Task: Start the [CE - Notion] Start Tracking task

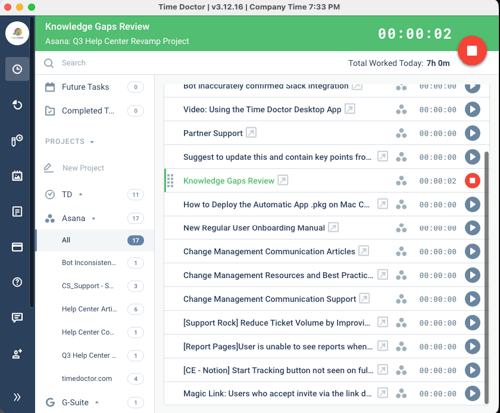Action: [472, 370]
